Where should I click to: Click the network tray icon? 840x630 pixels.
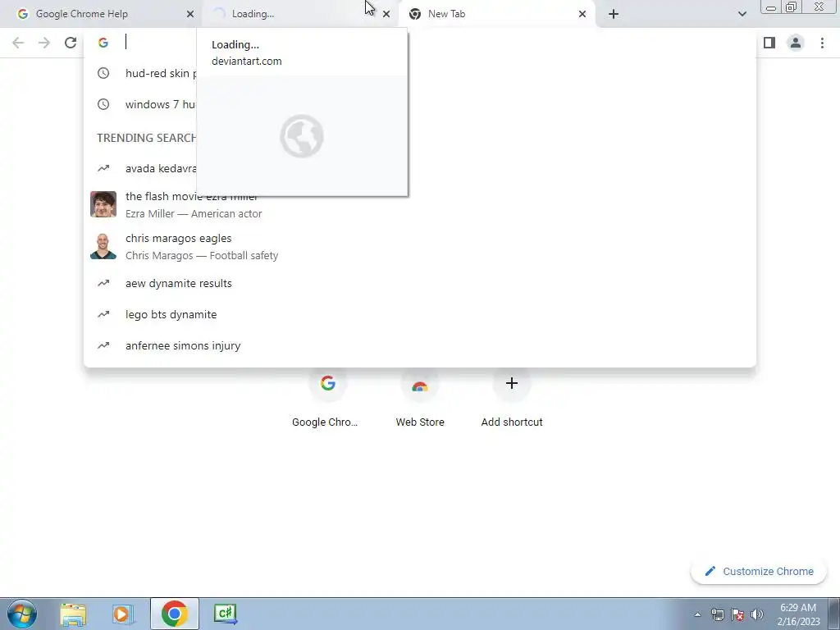pos(717,614)
